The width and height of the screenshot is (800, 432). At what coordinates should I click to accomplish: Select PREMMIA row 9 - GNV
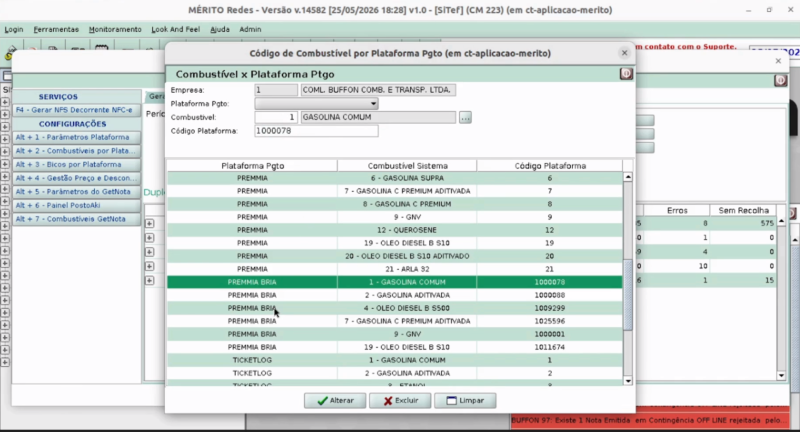(x=394, y=217)
